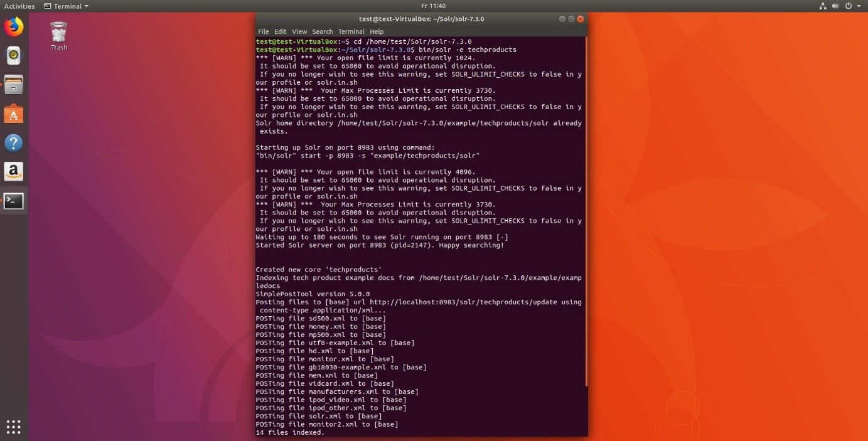
Task: Open the Terminal menu in menu bar
Action: (351, 31)
